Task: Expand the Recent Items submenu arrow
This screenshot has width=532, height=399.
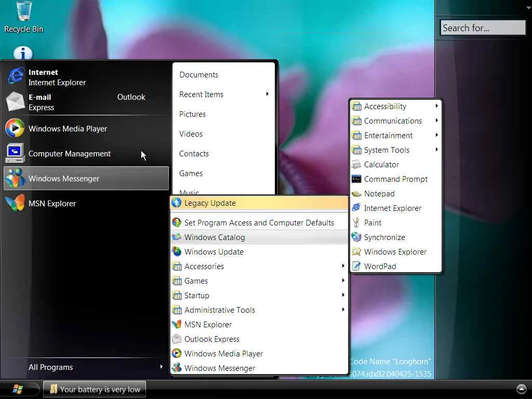Action: (268, 94)
